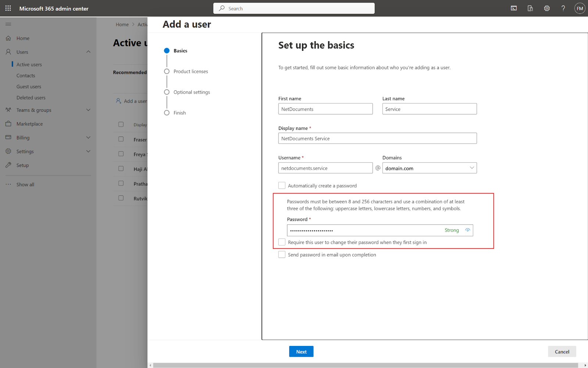Click the Username field

pyautogui.click(x=325, y=168)
